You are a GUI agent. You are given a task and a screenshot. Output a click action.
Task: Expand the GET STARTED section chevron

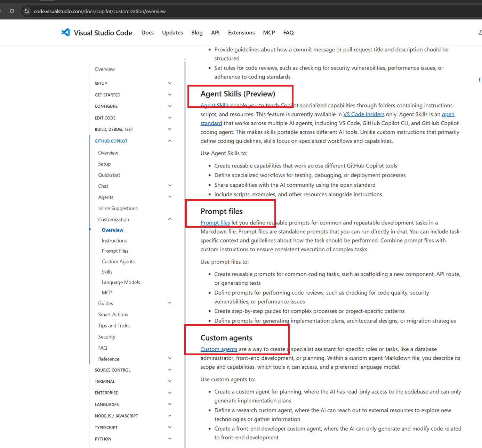tap(170, 95)
